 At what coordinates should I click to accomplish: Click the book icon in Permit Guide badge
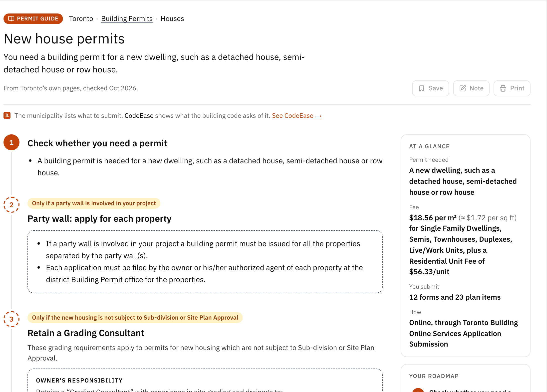11,19
